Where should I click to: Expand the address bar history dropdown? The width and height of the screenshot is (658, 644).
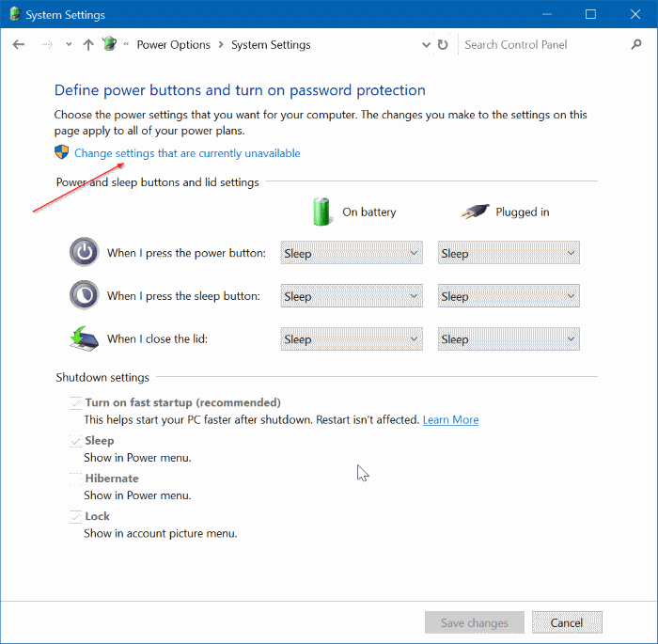(x=426, y=44)
